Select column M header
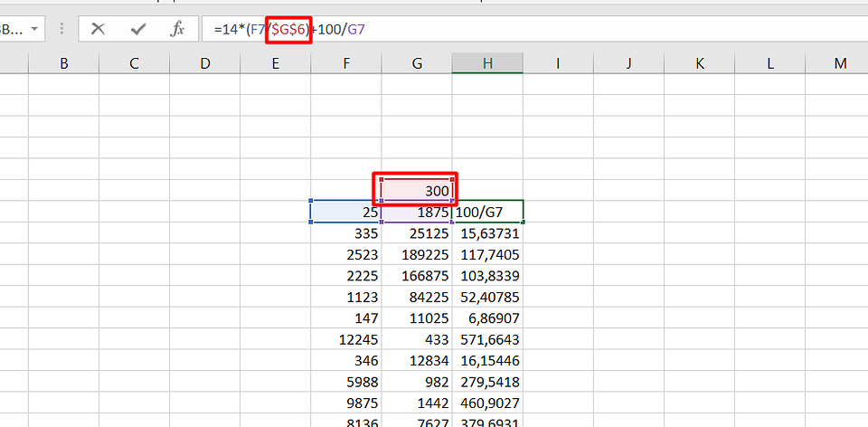 click(840, 62)
